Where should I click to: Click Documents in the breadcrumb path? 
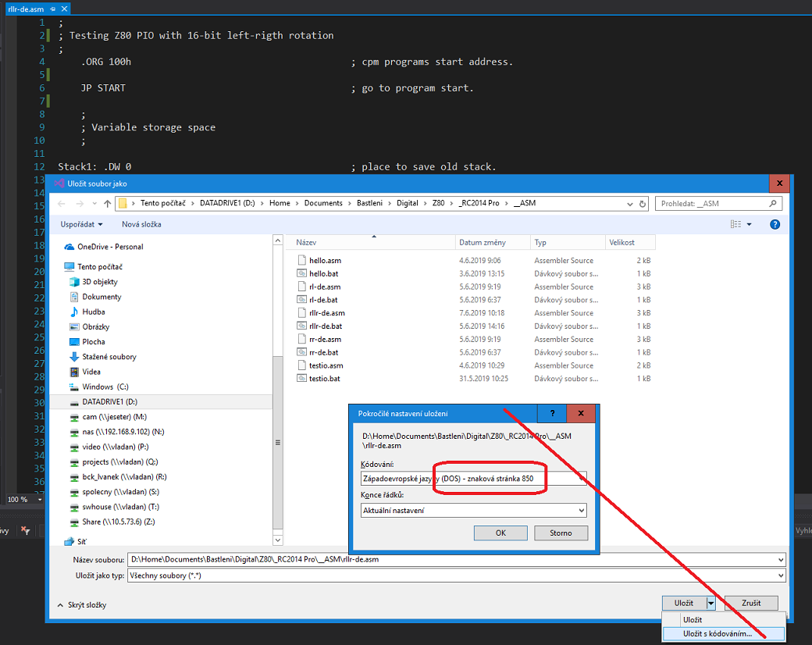coord(323,203)
